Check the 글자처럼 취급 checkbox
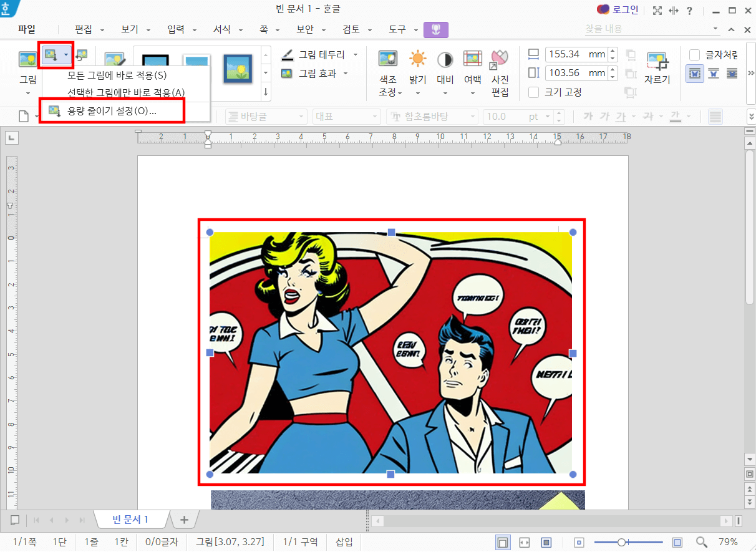This screenshot has width=756, height=552. click(694, 55)
